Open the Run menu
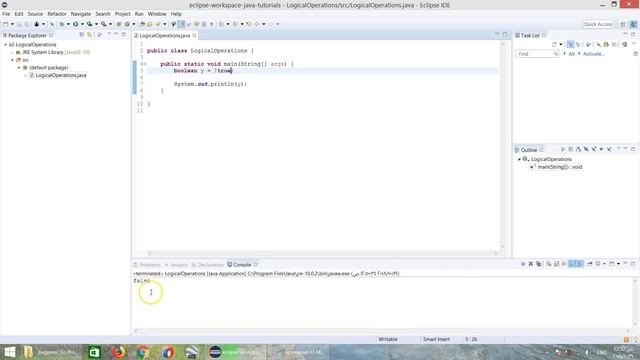640x360 pixels. (139, 14)
